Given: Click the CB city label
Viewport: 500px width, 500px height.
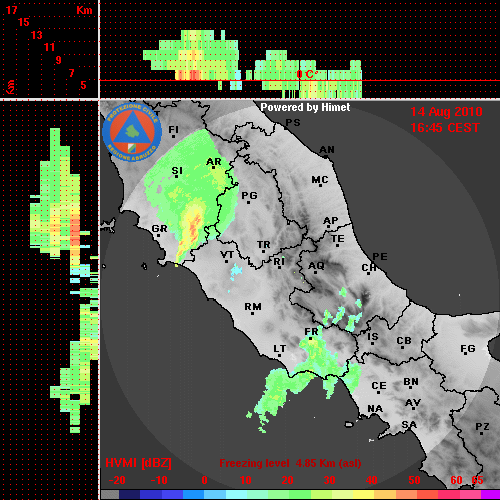Looking at the screenshot, I should click(404, 341).
